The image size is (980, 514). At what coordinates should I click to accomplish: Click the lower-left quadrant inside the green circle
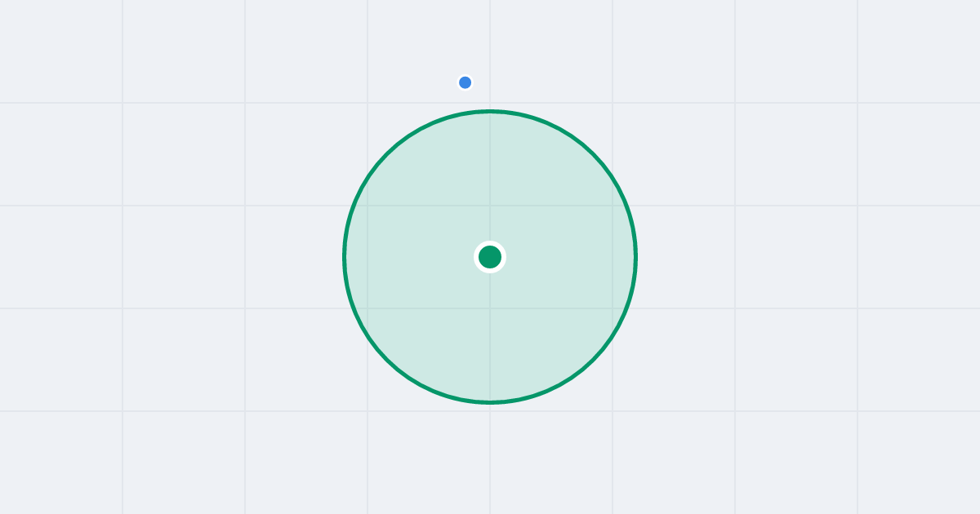425,322
